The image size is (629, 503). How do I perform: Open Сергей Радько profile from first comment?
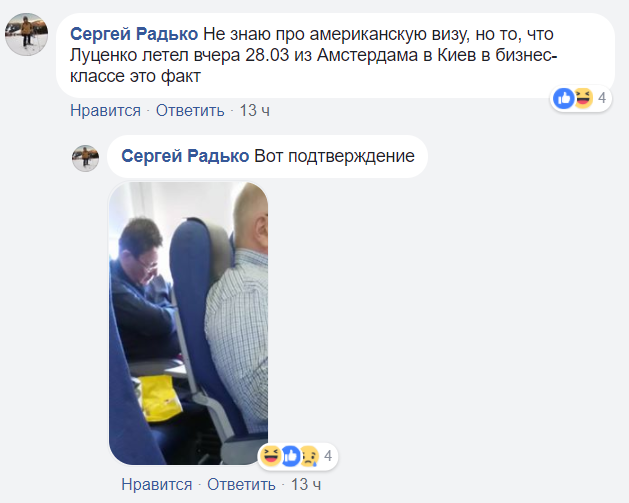(x=134, y=34)
